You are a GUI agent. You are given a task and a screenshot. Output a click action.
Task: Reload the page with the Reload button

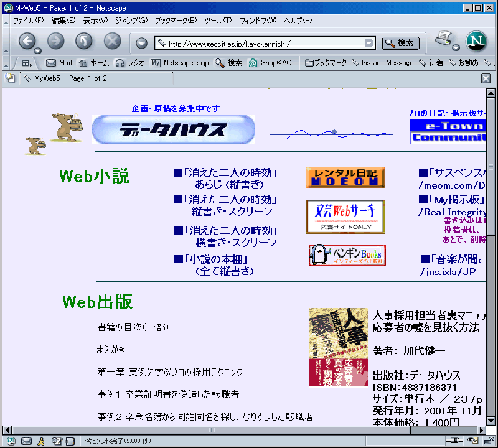point(84,41)
